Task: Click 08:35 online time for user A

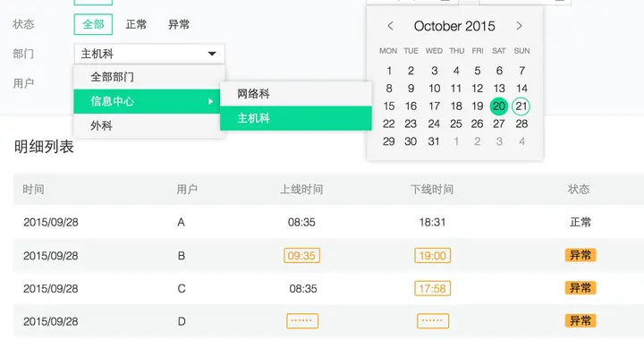Action: [x=301, y=222]
